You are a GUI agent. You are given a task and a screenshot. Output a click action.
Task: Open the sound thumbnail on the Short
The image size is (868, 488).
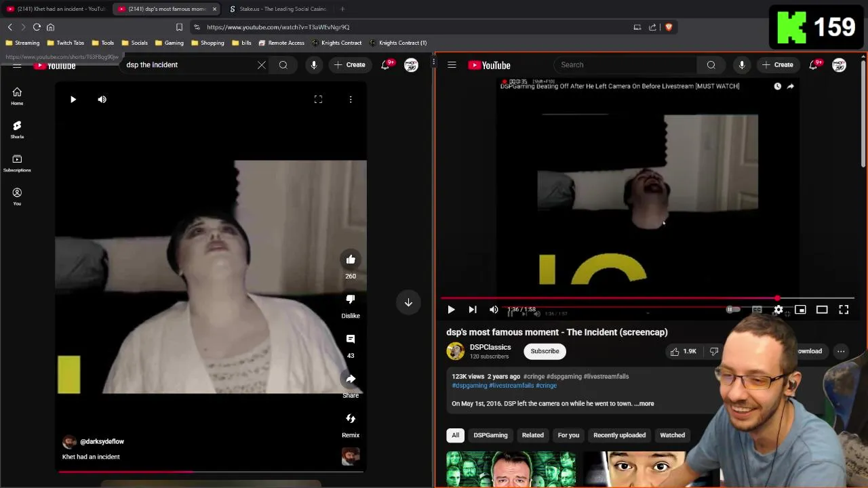tap(351, 456)
